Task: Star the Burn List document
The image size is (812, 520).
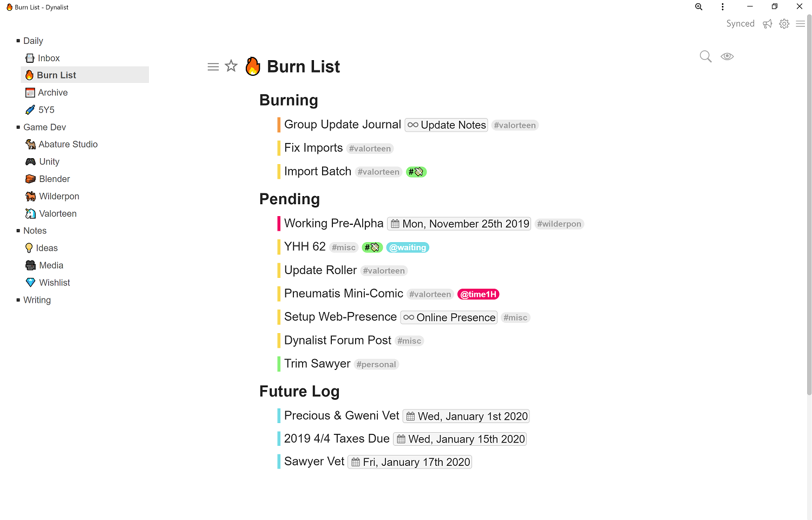Action: pos(231,66)
